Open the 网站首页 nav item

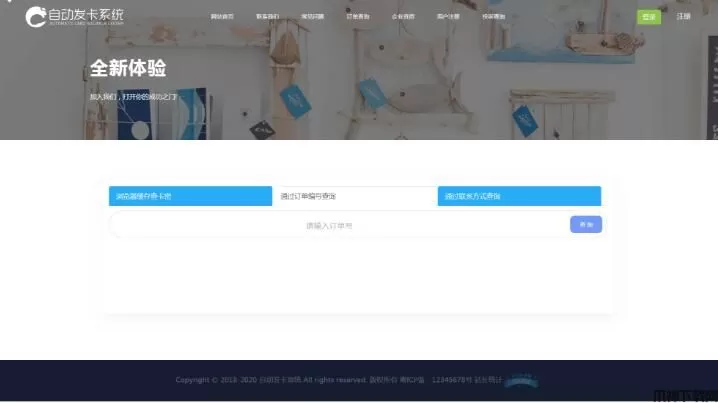[222, 16]
